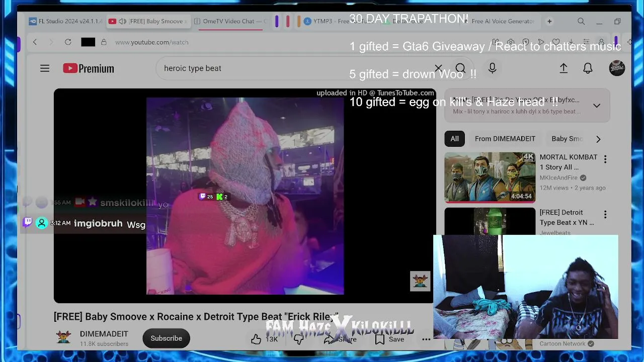Click the channel watermark on the video player
This screenshot has height=362, width=644.
pyautogui.click(x=420, y=281)
